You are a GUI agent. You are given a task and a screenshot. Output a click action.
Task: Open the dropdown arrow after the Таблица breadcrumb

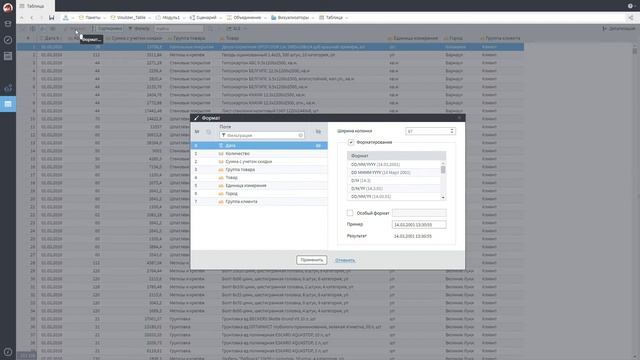347,18
